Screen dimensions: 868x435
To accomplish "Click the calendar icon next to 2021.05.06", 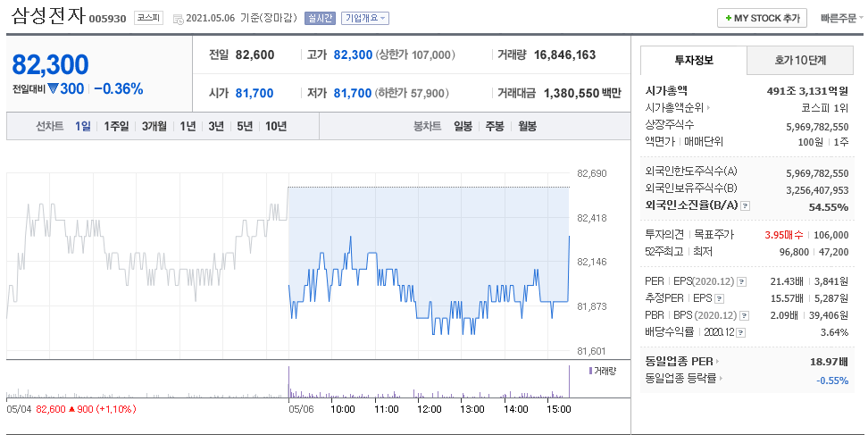I will coord(179,19).
